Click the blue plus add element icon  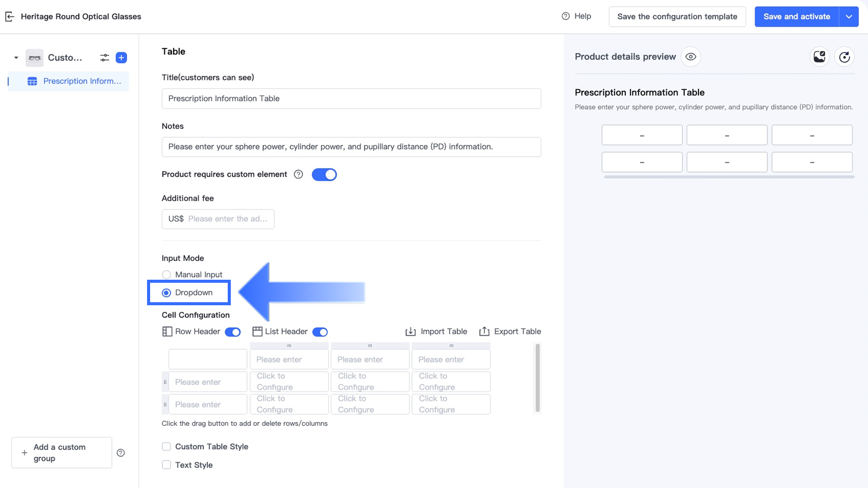(x=122, y=58)
